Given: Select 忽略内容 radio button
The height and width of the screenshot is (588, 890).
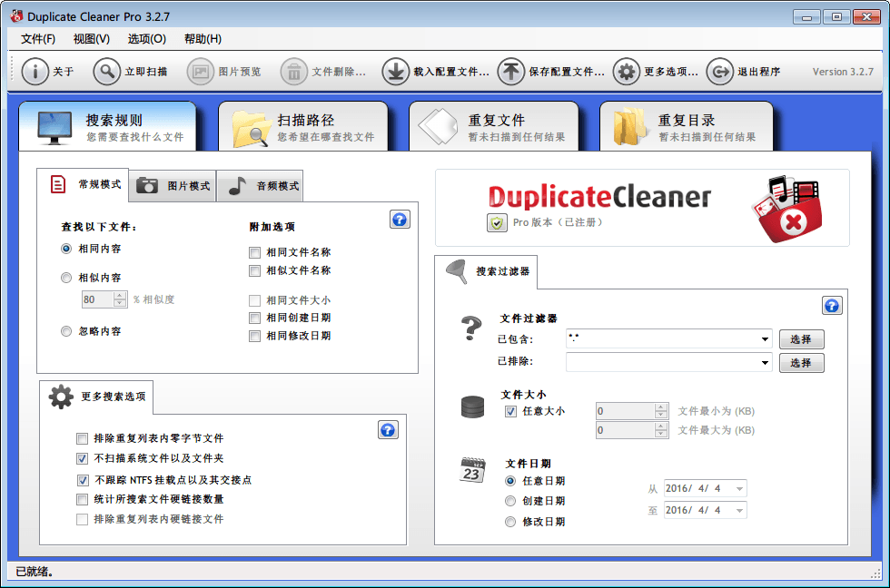Looking at the screenshot, I should click(x=66, y=331).
